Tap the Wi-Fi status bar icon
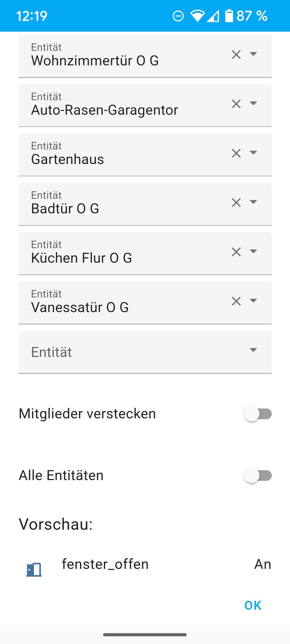290x644 pixels. tap(197, 16)
